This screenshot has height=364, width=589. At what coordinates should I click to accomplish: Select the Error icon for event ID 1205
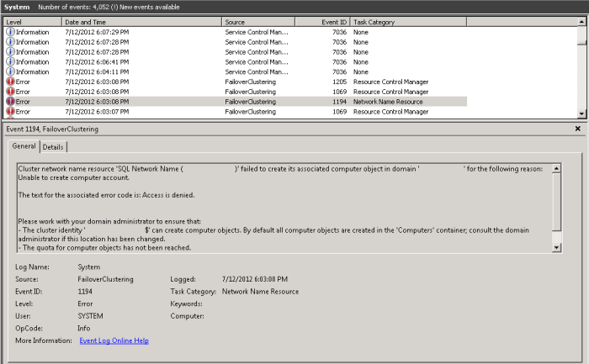(x=10, y=82)
